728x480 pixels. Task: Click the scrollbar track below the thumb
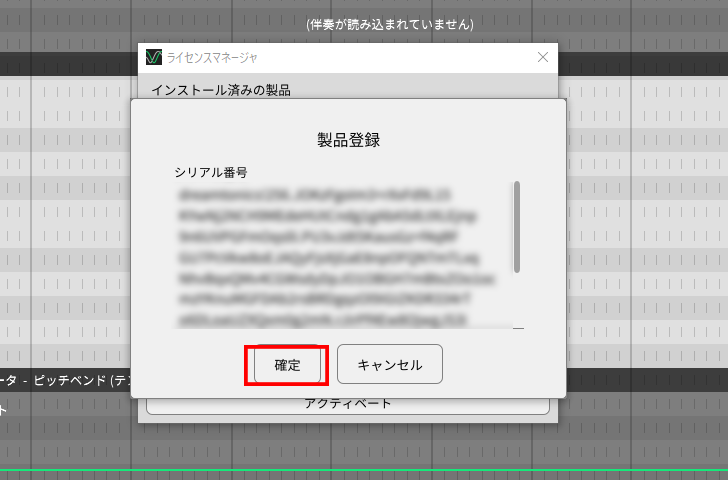tap(517, 300)
